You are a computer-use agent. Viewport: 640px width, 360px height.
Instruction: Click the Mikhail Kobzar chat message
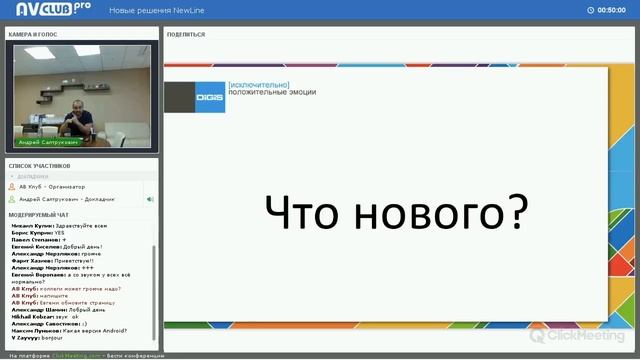click(45, 317)
